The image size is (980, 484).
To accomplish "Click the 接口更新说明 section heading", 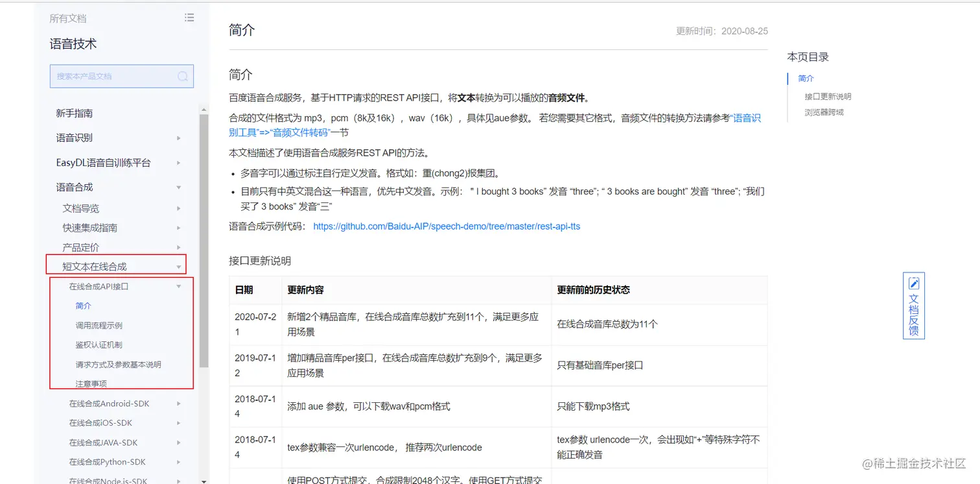I will click(x=260, y=261).
